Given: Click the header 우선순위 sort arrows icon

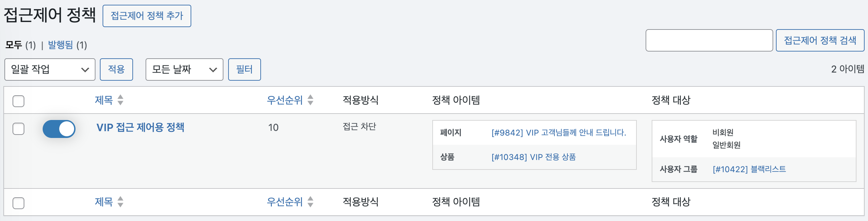Looking at the screenshot, I should click(310, 100).
